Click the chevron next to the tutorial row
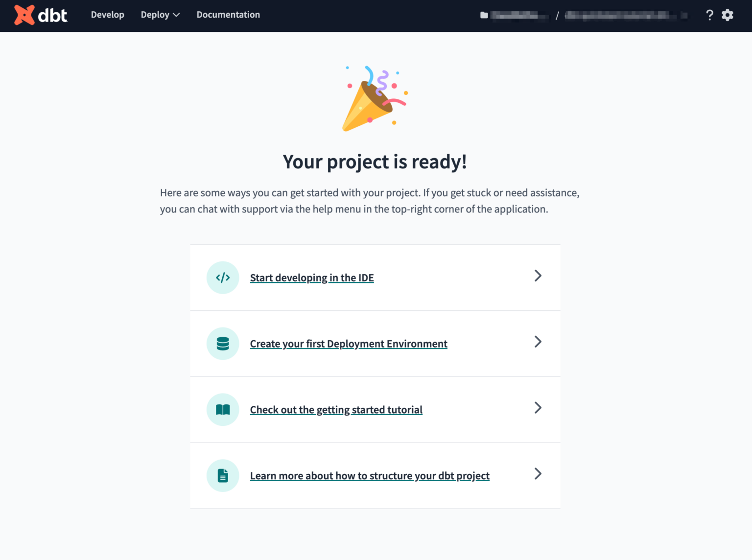 tap(538, 408)
